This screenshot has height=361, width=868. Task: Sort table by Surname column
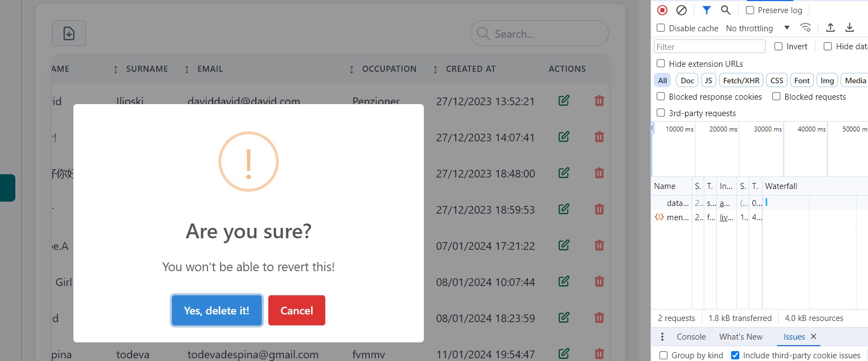click(146, 69)
